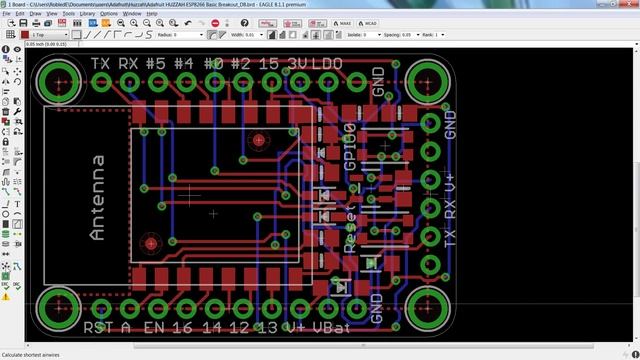The image size is (640, 360).
Task: Open the Library menu
Action: 87,13
